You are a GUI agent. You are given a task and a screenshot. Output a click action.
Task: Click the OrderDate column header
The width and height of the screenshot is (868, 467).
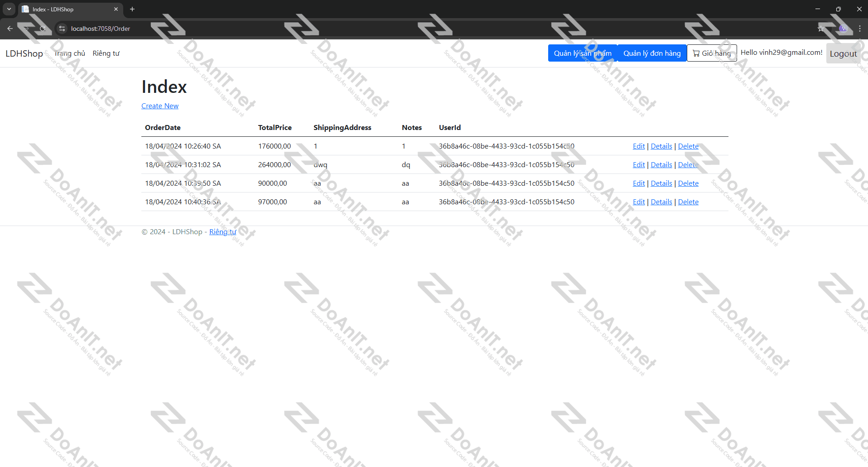163,128
